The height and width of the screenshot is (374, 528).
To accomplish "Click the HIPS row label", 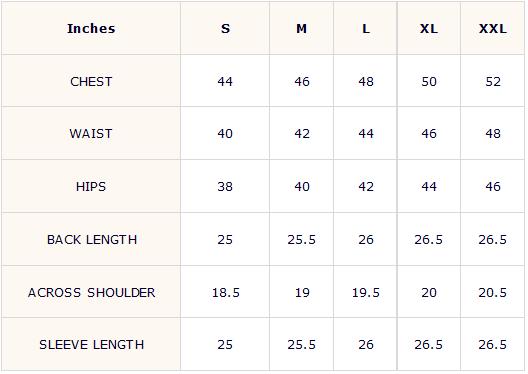I will point(91,186).
